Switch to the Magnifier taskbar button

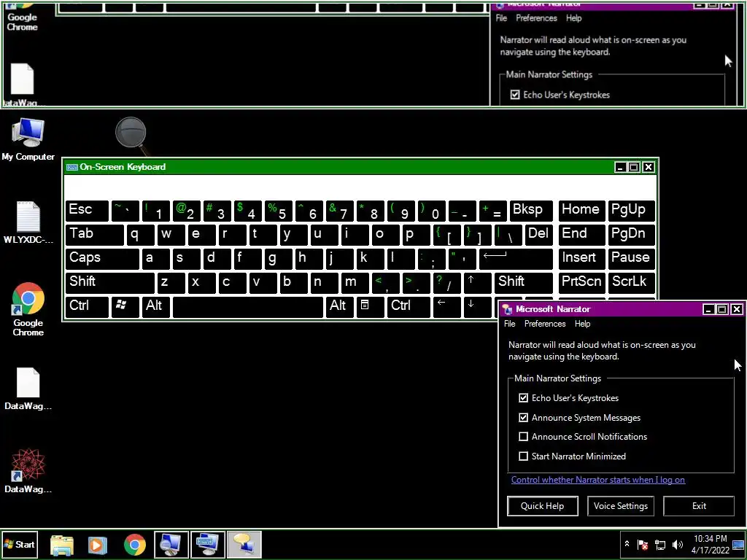(x=171, y=544)
